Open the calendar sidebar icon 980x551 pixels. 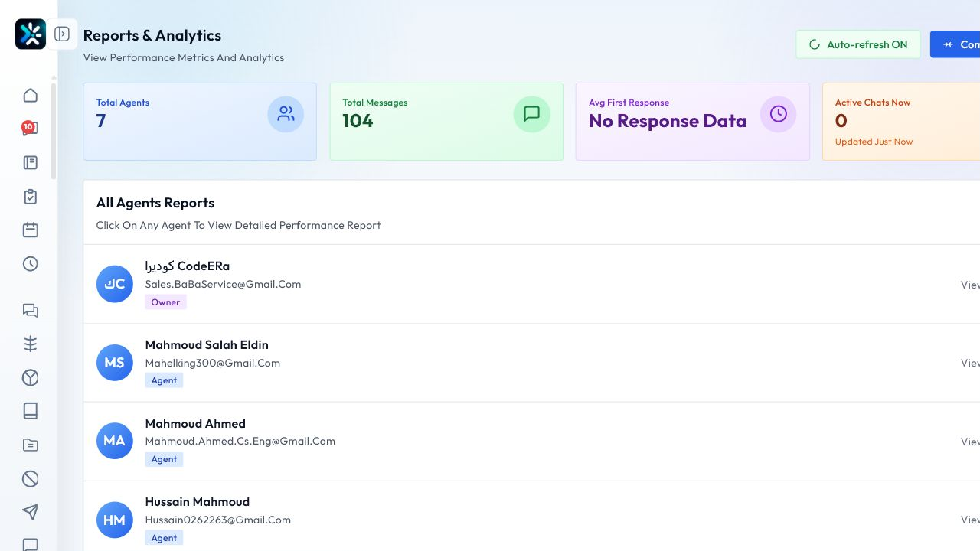click(30, 230)
